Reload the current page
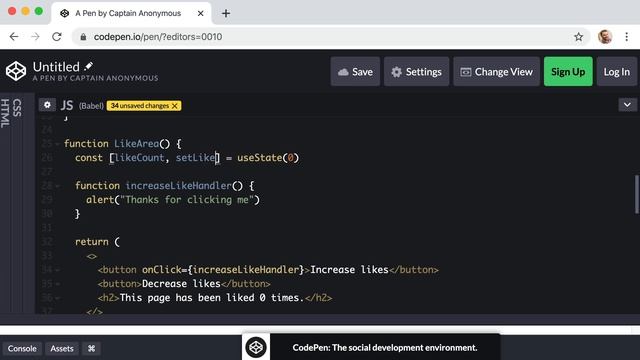Image resolution: width=640 pixels, height=360 pixels. tap(57, 37)
